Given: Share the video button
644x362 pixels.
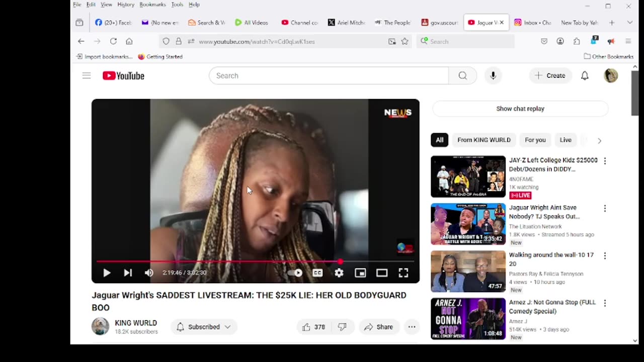Looking at the screenshot, I should click(378, 327).
